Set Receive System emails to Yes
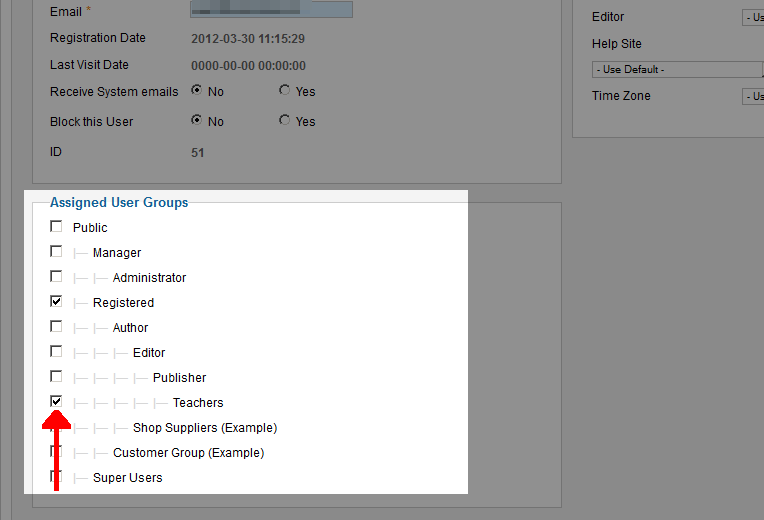This screenshot has height=520, width=764. [x=285, y=91]
